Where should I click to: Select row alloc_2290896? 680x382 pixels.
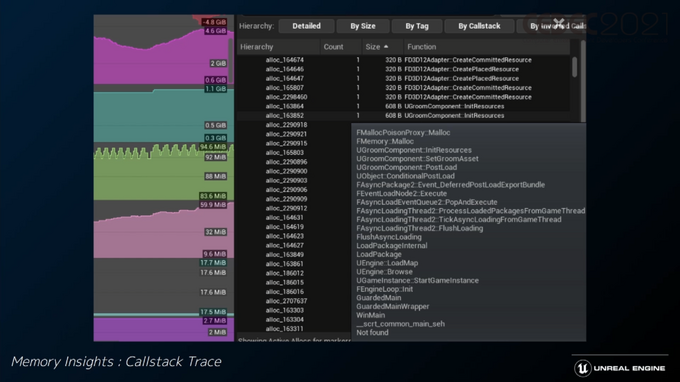(286, 162)
